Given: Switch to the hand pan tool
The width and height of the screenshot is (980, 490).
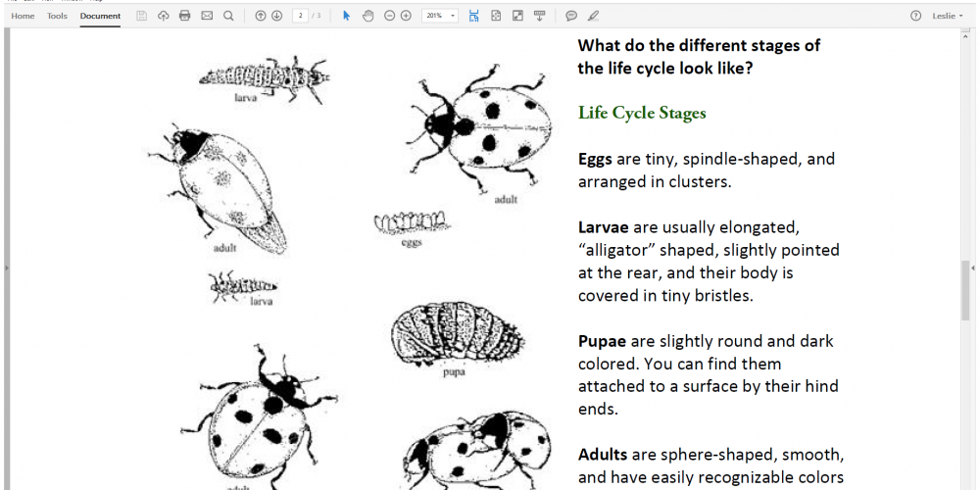Looking at the screenshot, I should click(x=368, y=16).
